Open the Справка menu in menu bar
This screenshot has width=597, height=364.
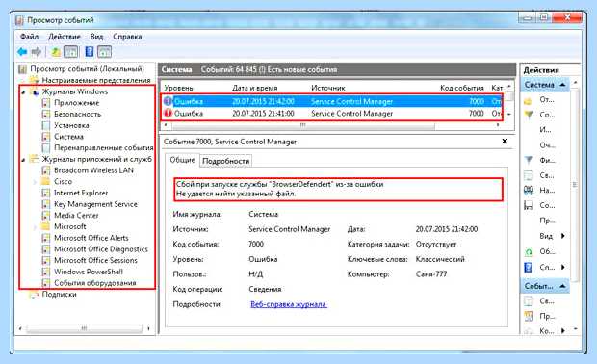pyautogui.click(x=127, y=37)
